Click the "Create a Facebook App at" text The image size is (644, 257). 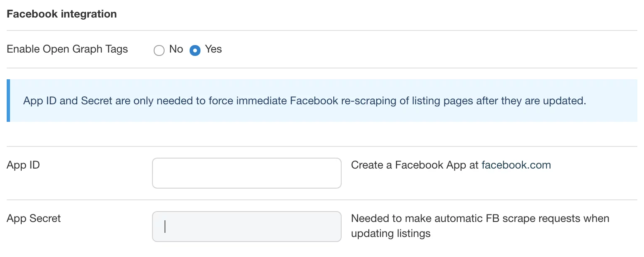pyautogui.click(x=415, y=165)
